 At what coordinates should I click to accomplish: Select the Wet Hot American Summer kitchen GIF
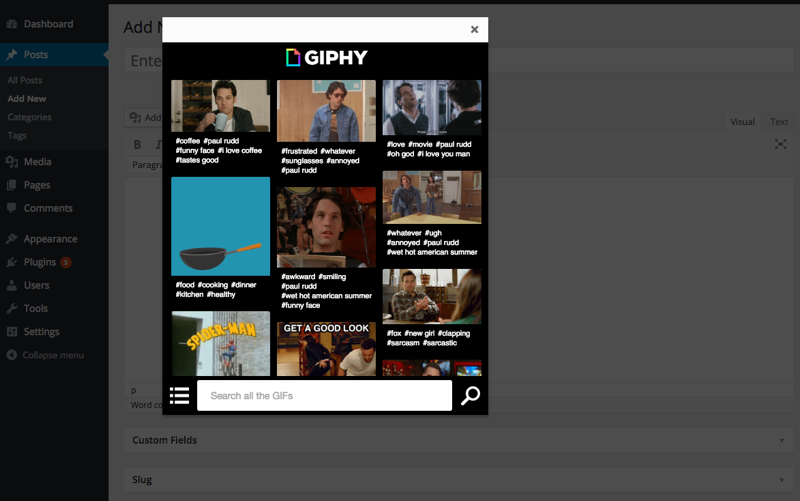coord(432,197)
